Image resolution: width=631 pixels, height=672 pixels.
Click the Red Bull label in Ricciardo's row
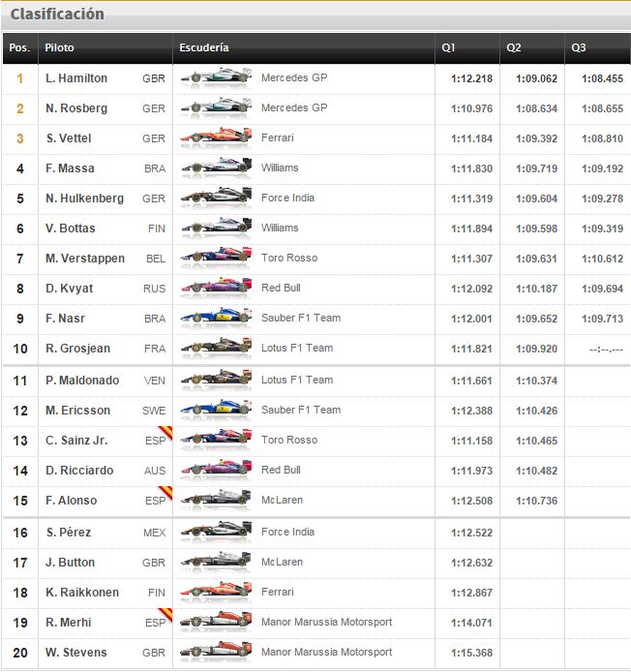281,471
